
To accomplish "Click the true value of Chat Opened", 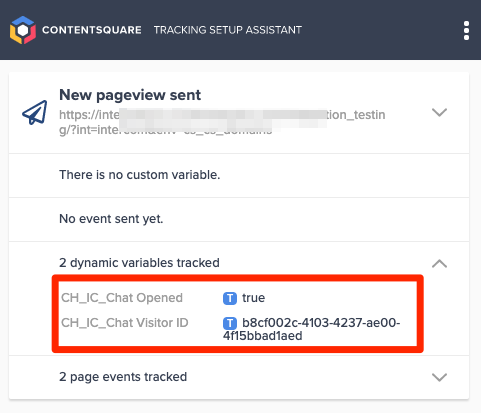I will (254, 298).
